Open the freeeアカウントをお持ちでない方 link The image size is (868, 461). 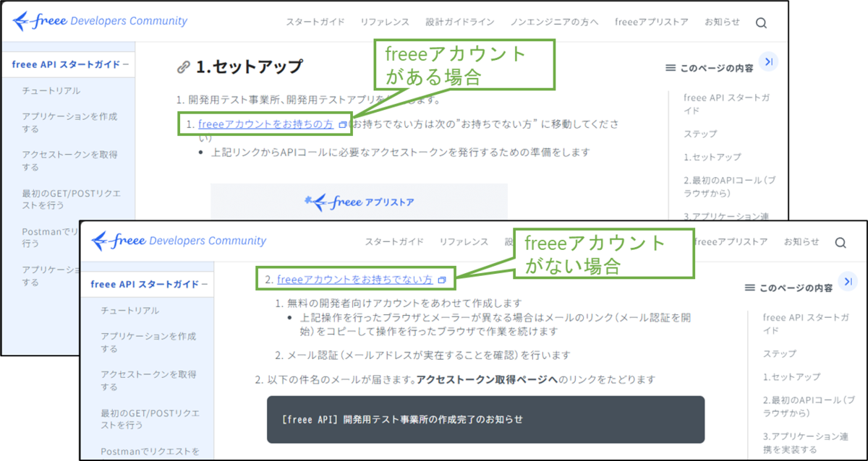click(354, 279)
